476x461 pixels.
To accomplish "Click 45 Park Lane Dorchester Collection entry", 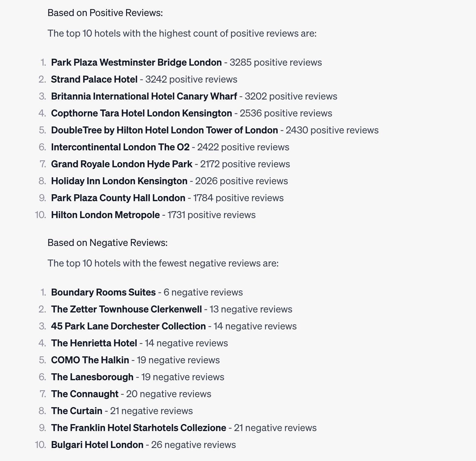I will (129, 326).
